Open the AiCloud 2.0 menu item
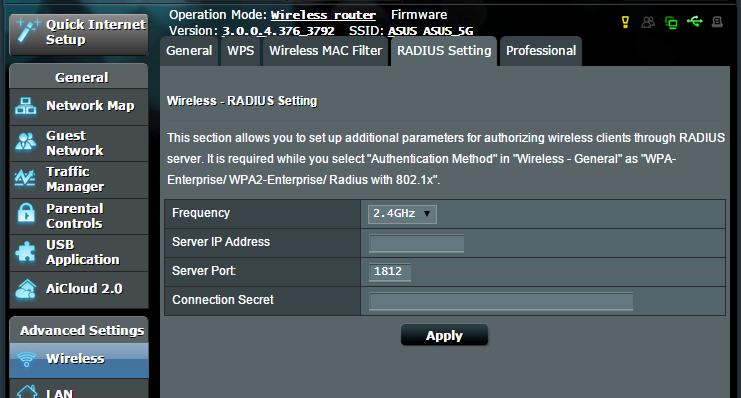741x398 pixels. (x=79, y=289)
